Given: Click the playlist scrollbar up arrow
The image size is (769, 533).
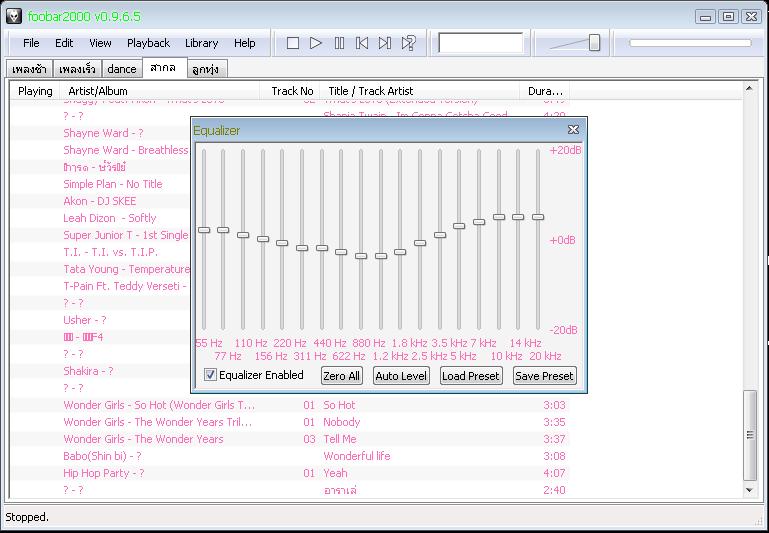Looking at the screenshot, I should 749,89.
